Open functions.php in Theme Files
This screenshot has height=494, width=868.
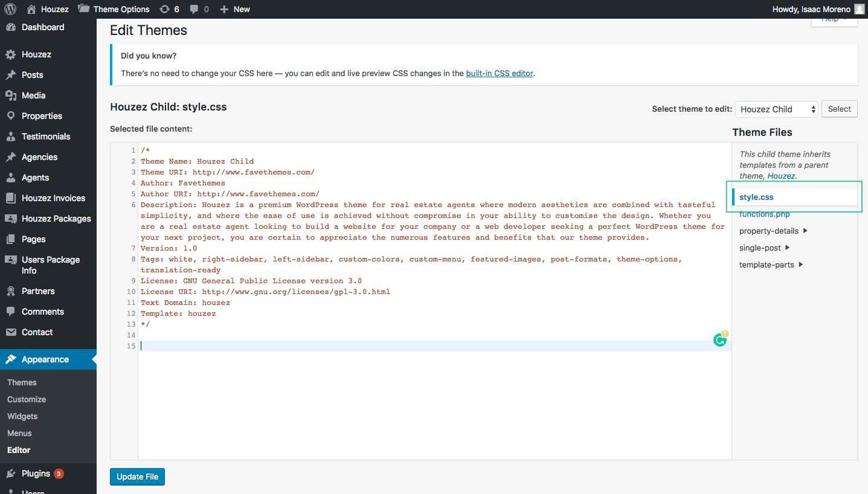[765, 214]
